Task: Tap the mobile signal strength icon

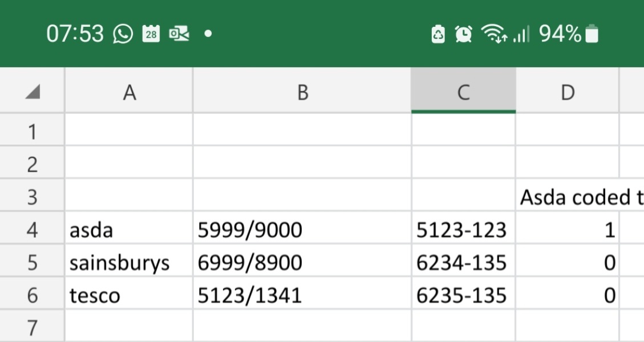Action: (x=520, y=34)
